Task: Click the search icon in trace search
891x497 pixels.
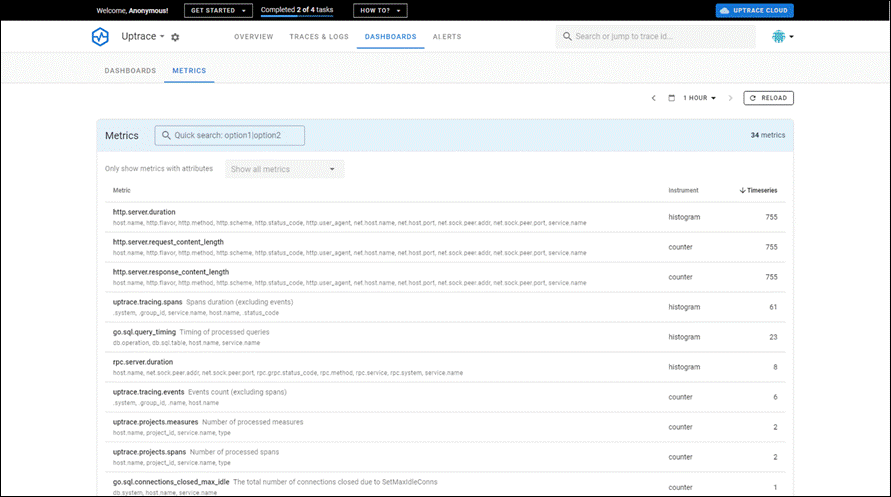Action: coord(567,36)
